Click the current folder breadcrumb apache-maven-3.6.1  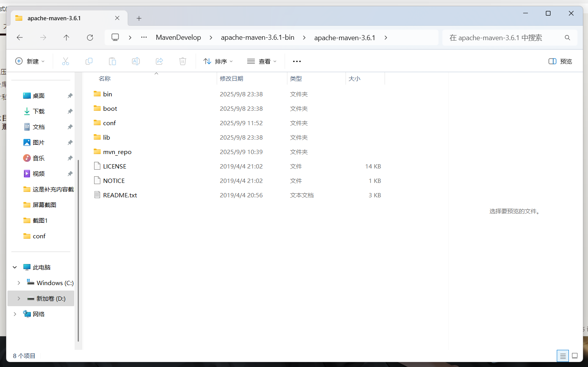coord(345,37)
